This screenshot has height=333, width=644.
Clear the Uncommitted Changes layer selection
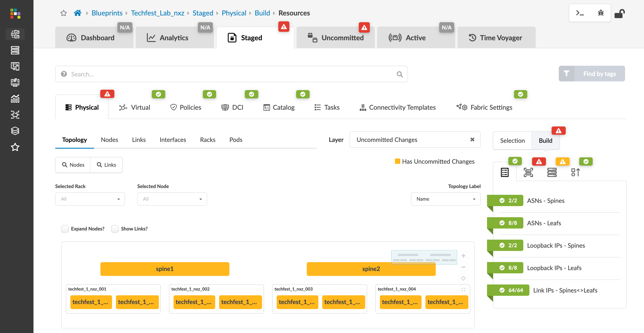click(472, 140)
